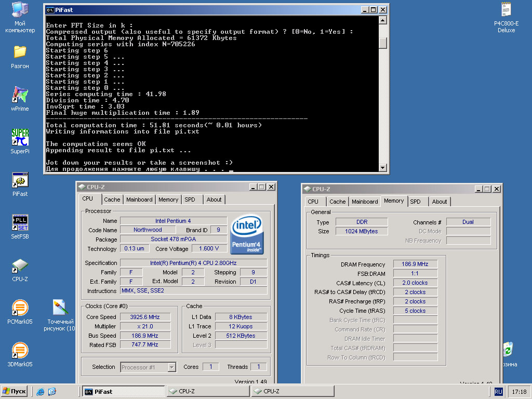Select the Точечный рисунок bitmap file icon
The height and width of the screenshot is (399, 532).
pos(60,308)
